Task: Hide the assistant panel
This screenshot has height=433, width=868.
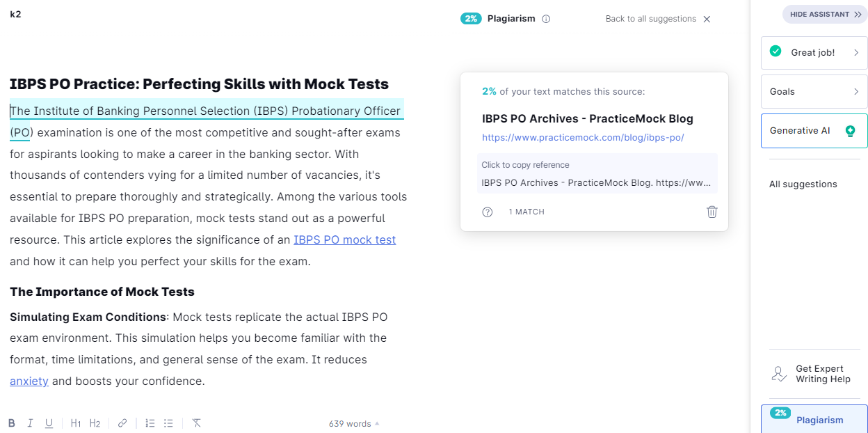Action: 825,14
